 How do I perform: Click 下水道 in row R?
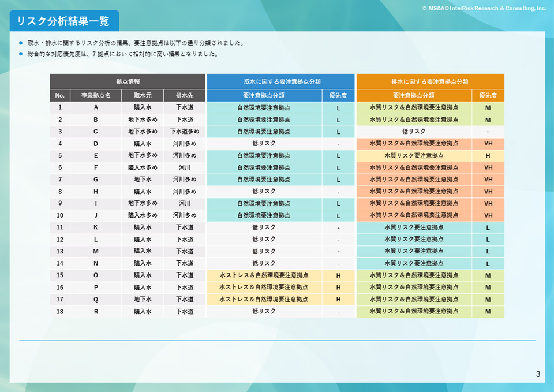tap(185, 311)
